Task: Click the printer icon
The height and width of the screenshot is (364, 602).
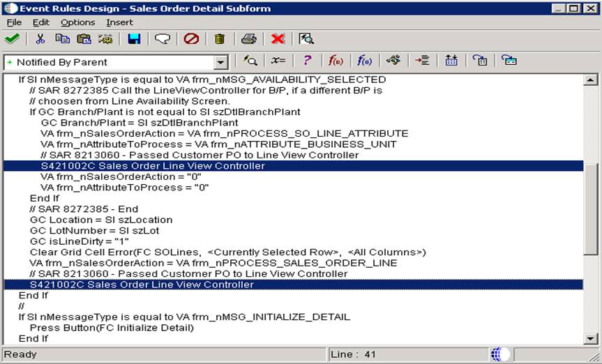Action: [249, 39]
